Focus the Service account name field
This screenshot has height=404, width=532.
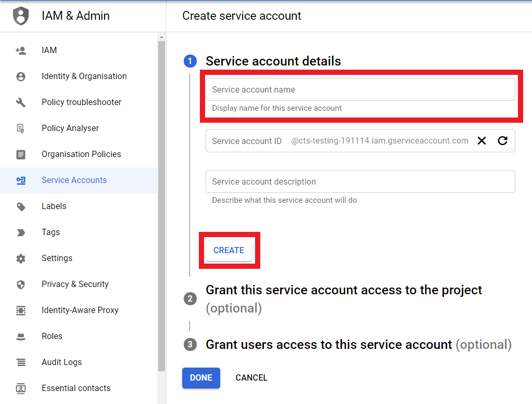[x=360, y=89]
